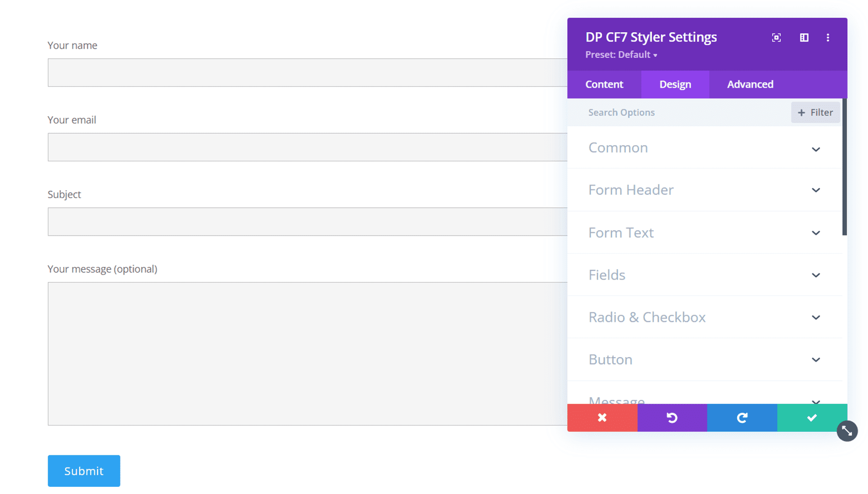The width and height of the screenshot is (868, 494).
Task: Click the Submit button on the form
Action: pyautogui.click(x=83, y=471)
